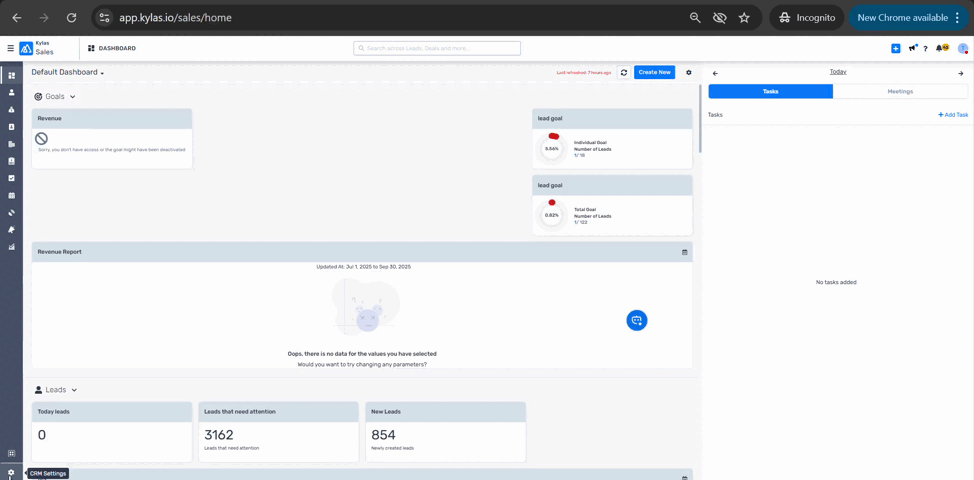The width and height of the screenshot is (974, 480).
Task: Go to previous day with left arrow
Action: (x=715, y=73)
